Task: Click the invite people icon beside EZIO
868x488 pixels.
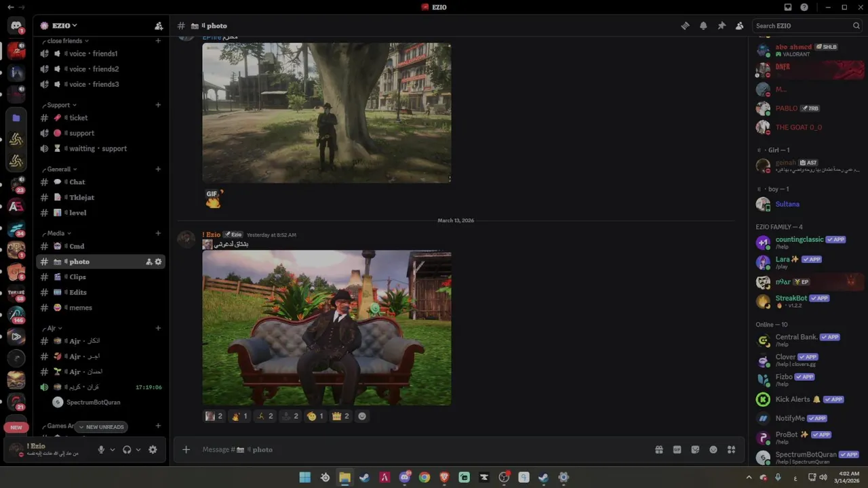Action: point(159,26)
